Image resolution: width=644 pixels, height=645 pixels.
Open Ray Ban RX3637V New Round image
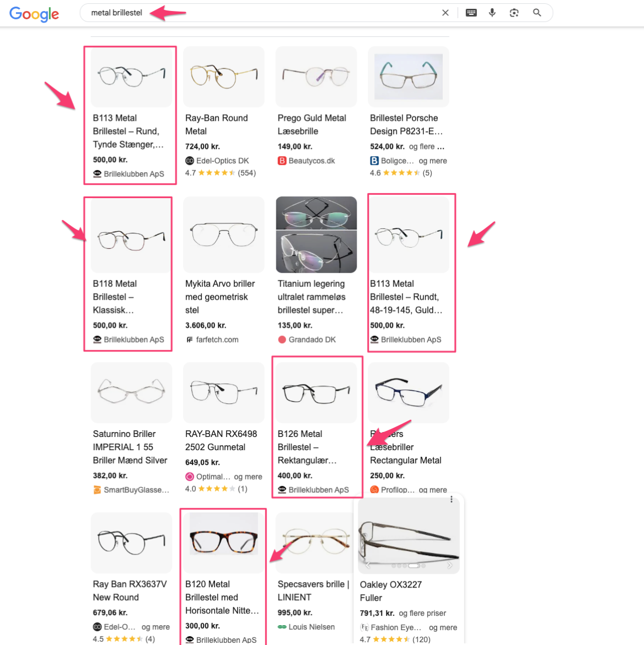click(131, 542)
